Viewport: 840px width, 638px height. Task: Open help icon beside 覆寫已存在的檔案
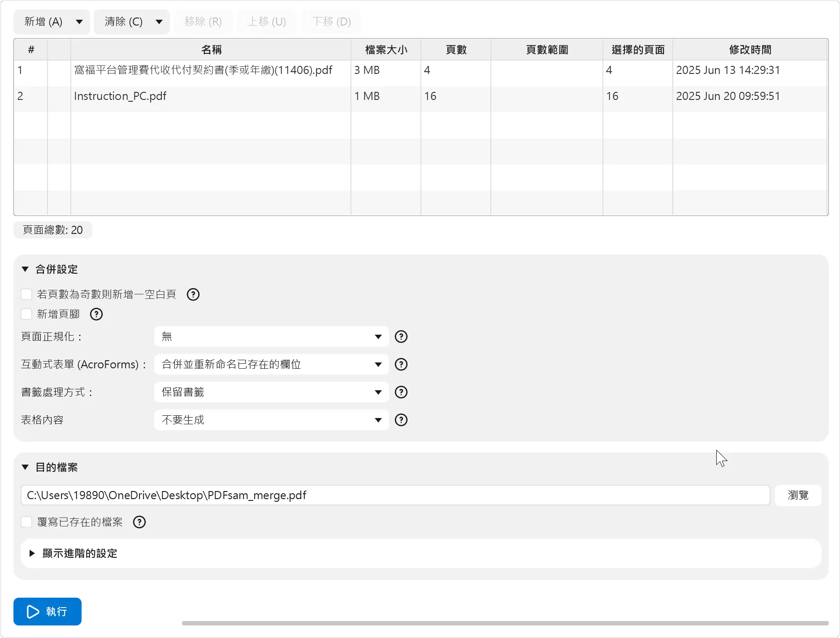coord(139,522)
